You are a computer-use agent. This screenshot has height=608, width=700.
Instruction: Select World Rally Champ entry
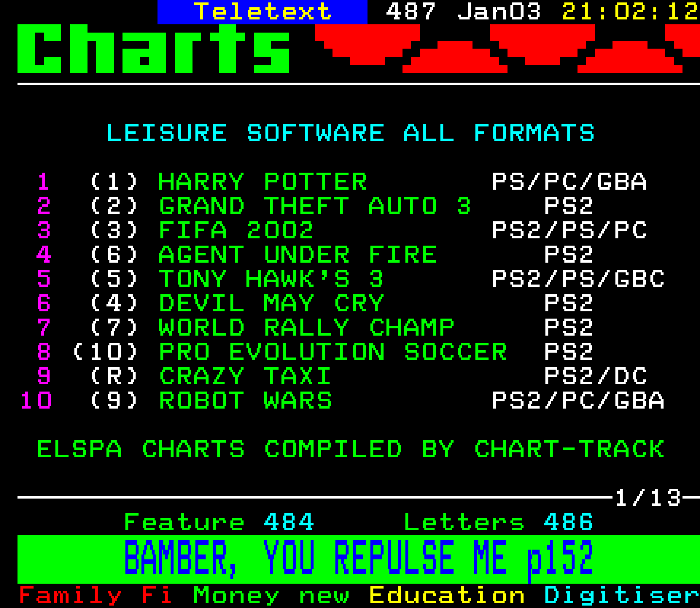(306, 328)
